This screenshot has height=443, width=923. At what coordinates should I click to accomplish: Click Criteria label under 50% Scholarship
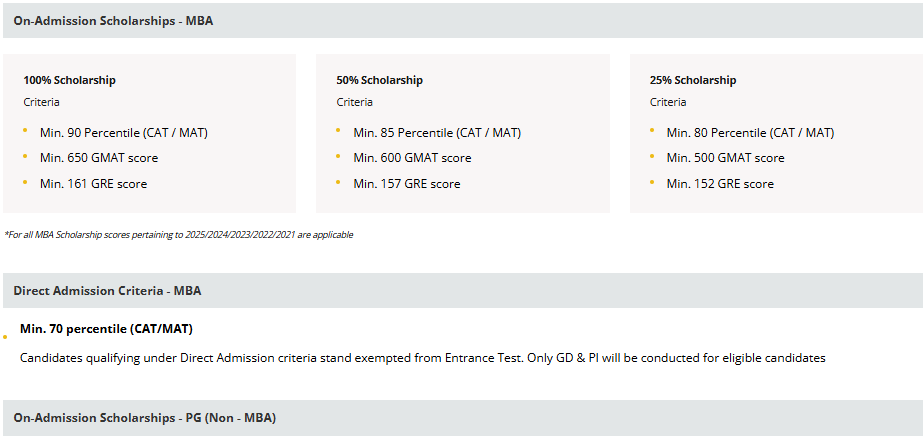354,102
